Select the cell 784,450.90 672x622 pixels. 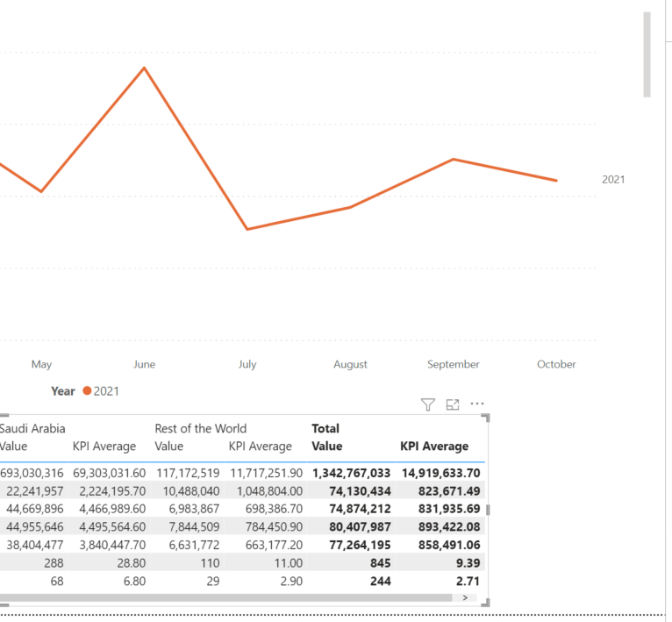(274, 527)
